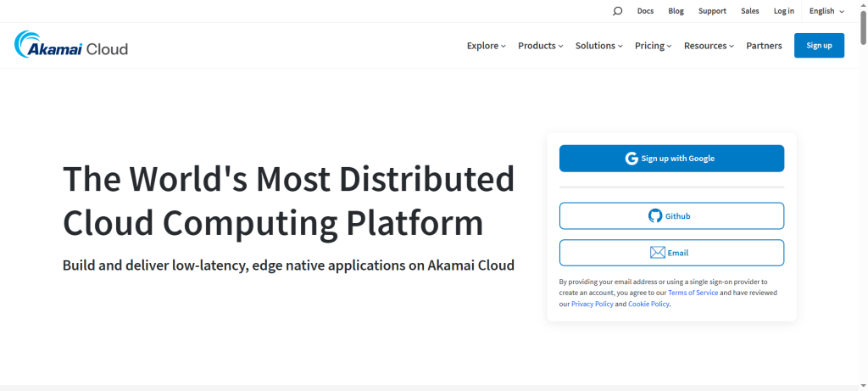This screenshot has height=391, width=868.
Task: Open the Sales page
Action: pyautogui.click(x=750, y=11)
